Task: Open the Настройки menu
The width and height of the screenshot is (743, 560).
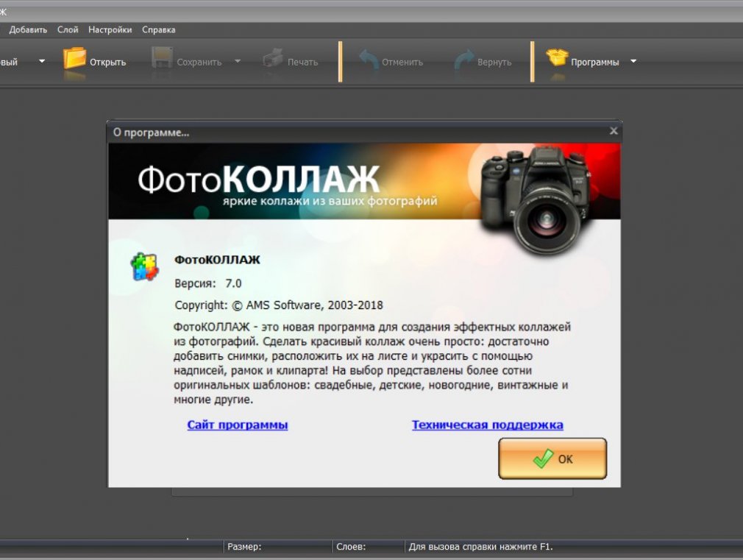Action: click(110, 30)
